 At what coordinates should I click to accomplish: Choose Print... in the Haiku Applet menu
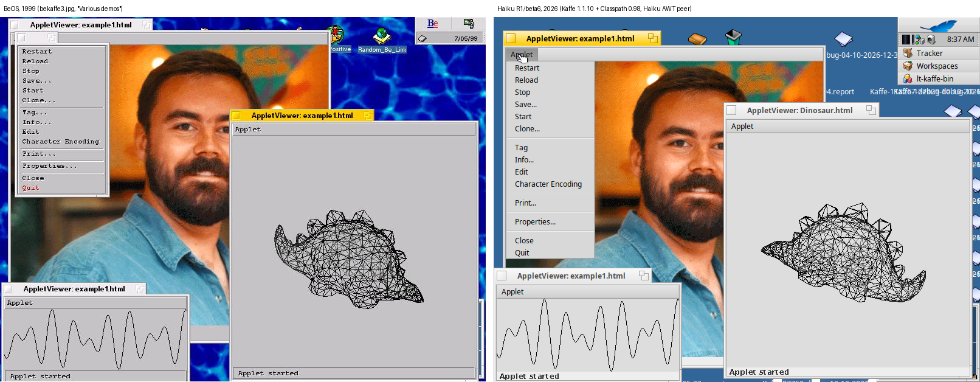tap(551, 203)
